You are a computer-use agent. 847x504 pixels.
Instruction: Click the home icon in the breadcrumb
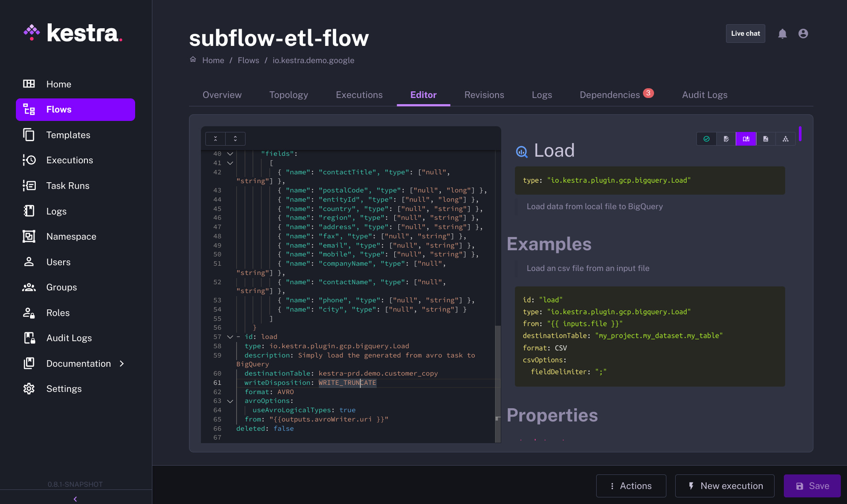[193, 60]
